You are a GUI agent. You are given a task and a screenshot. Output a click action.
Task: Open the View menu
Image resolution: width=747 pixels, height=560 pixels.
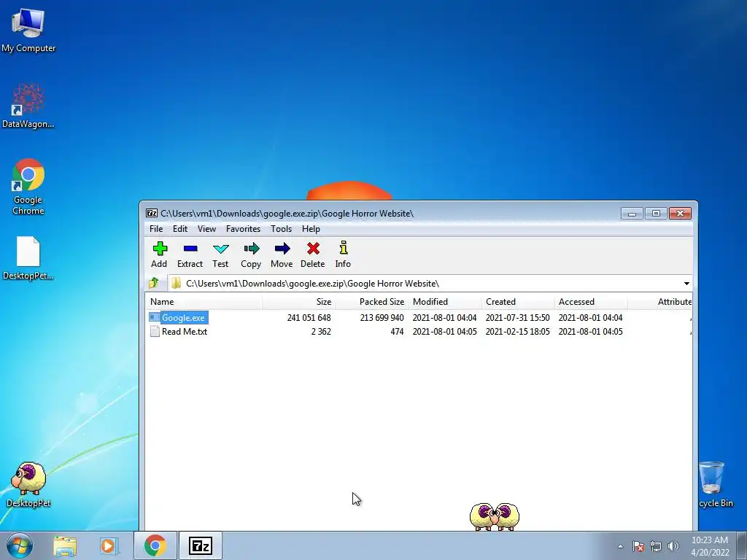point(206,228)
